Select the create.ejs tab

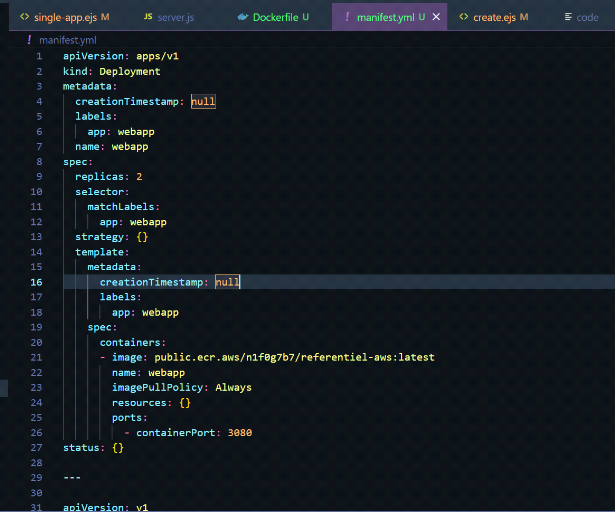tap(495, 18)
